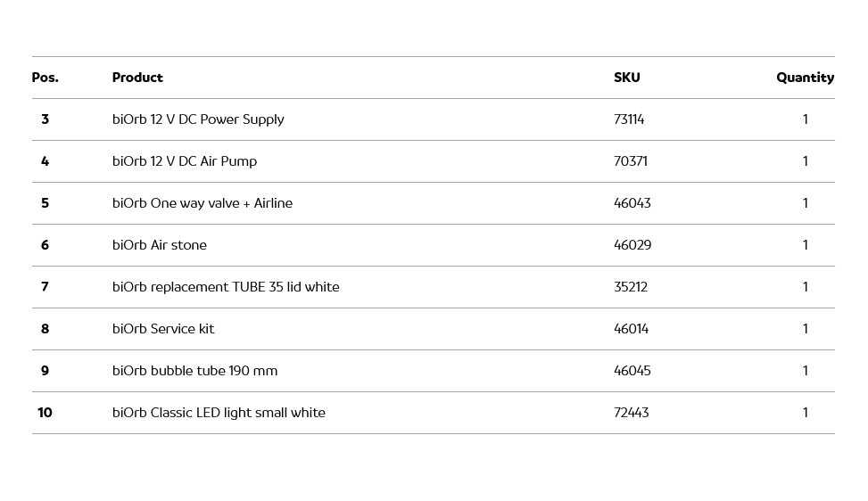Select SKU 46043 in the table
The width and height of the screenshot is (868, 501).
point(632,203)
